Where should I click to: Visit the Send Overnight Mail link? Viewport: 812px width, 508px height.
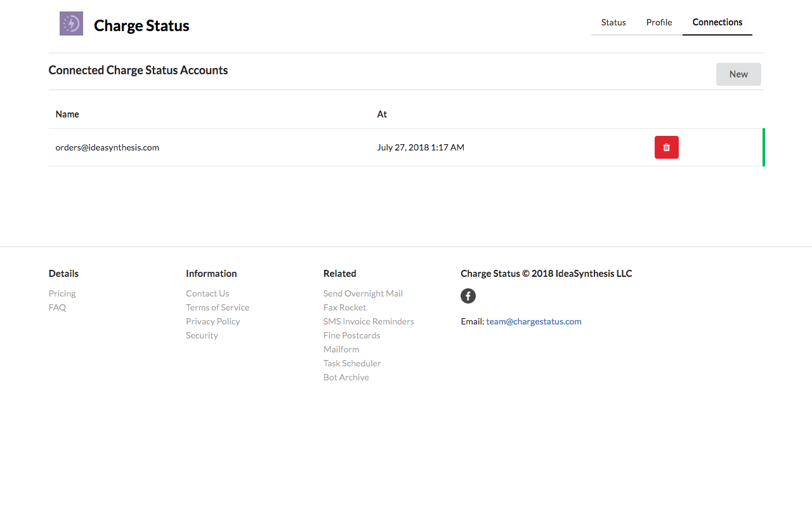pos(363,293)
